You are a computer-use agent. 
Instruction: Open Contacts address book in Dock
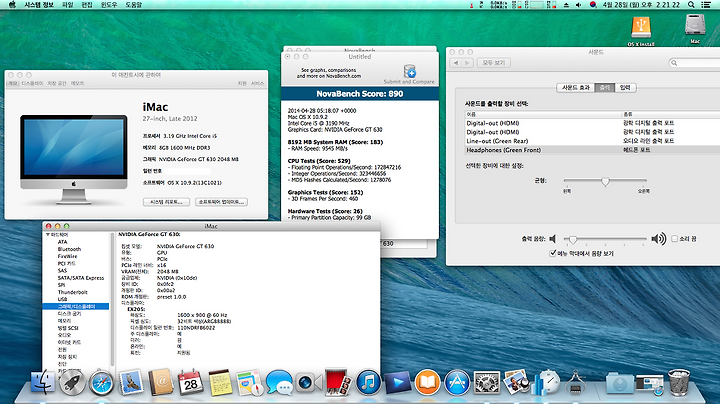click(161, 383)
